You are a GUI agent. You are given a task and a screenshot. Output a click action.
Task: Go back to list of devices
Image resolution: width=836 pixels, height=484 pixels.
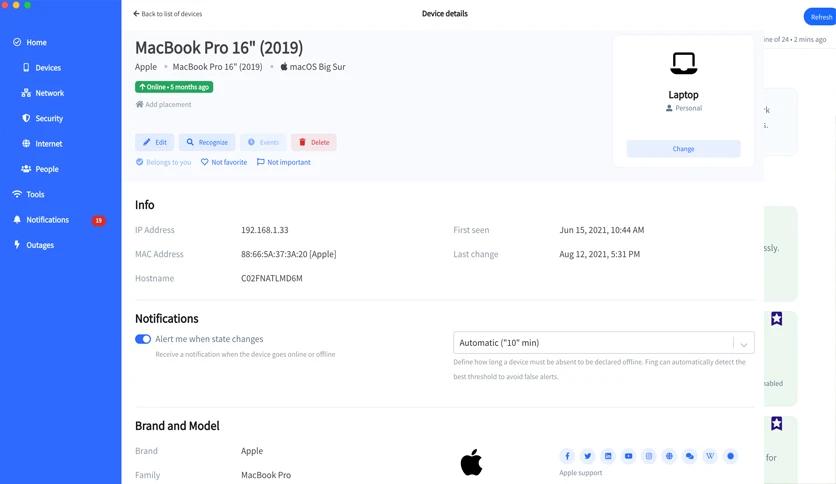tap(167, 14)
